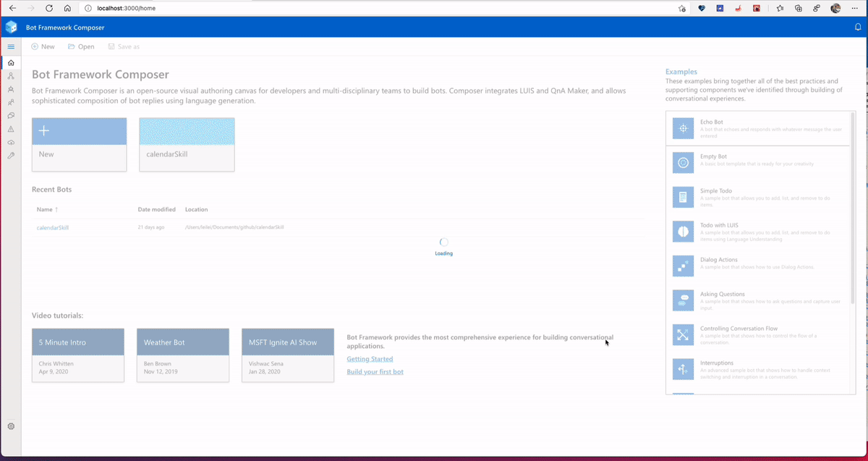Click the Empty Bot example icon
The image size is (868, 461).
683,163
